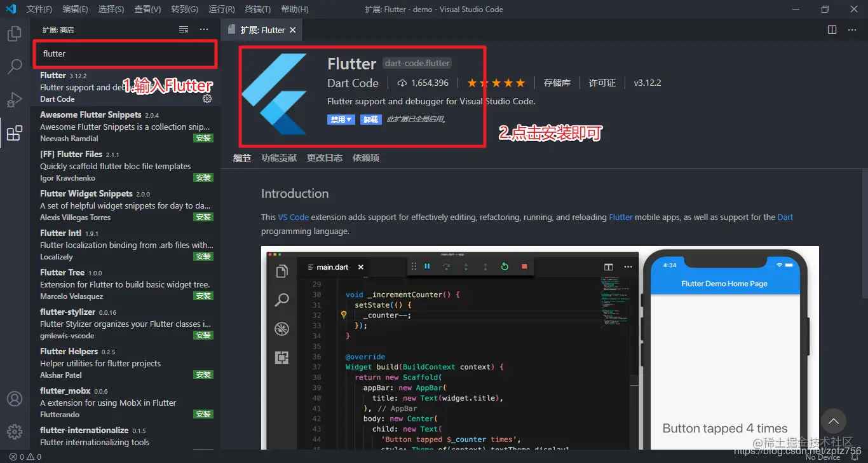Install Flutter Intl extension
This screenshot has width=868, height=463.
(203, 256)
